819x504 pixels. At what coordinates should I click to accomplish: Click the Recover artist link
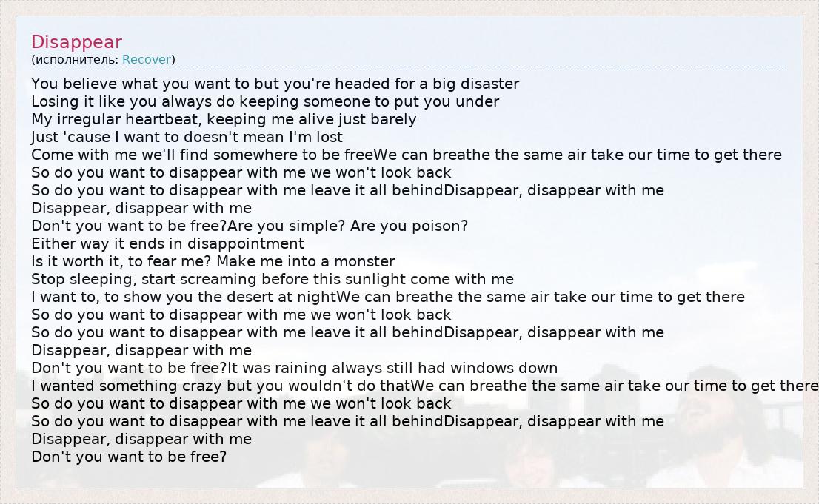click(x=147, y=59)
